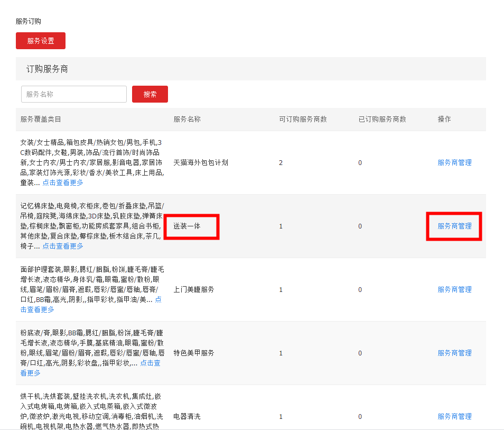
Task: Show more categories for 特色美甲服务
Action: point(150,363)
